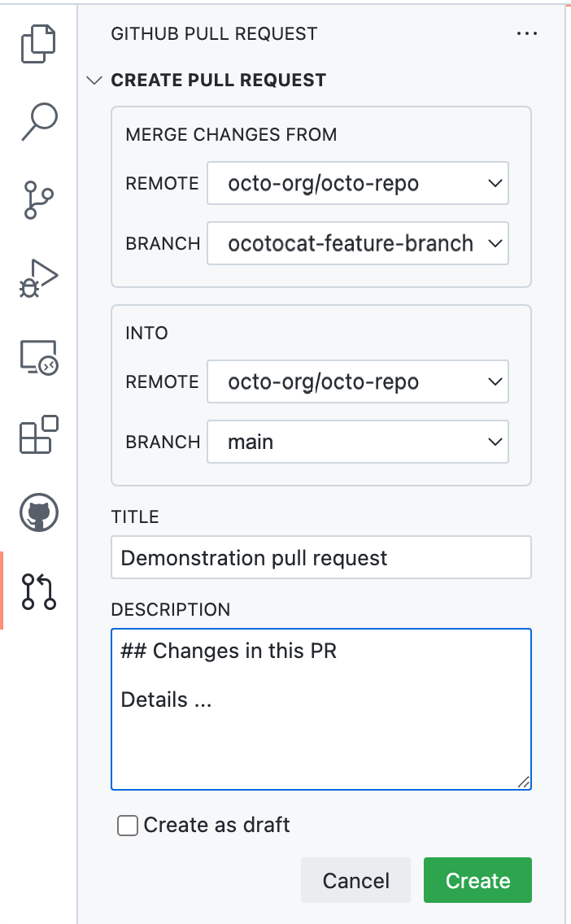Click inside the Title input field
This screenshot has height=924, width=571.
[321, 557]
